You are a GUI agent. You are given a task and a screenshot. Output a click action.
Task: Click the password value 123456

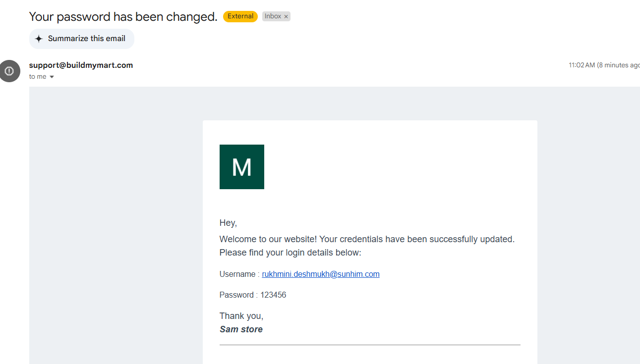[273, 295]
